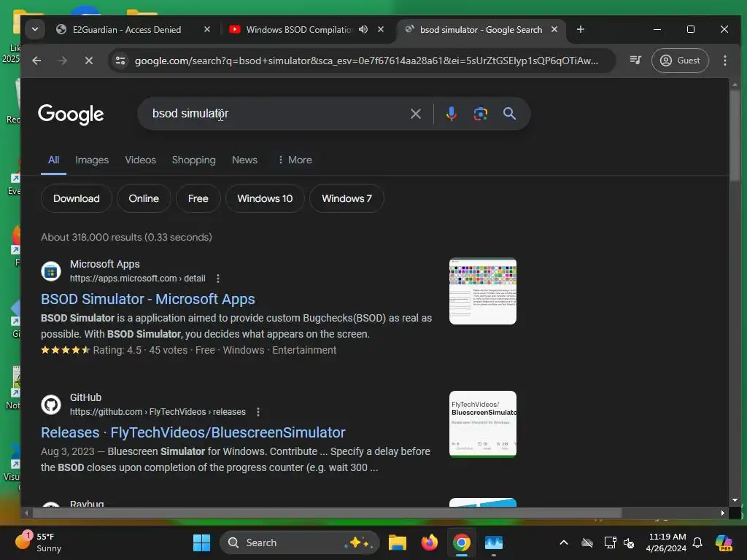Open notifications bell icon
This screenshot has height=560, width=747.
697,542
